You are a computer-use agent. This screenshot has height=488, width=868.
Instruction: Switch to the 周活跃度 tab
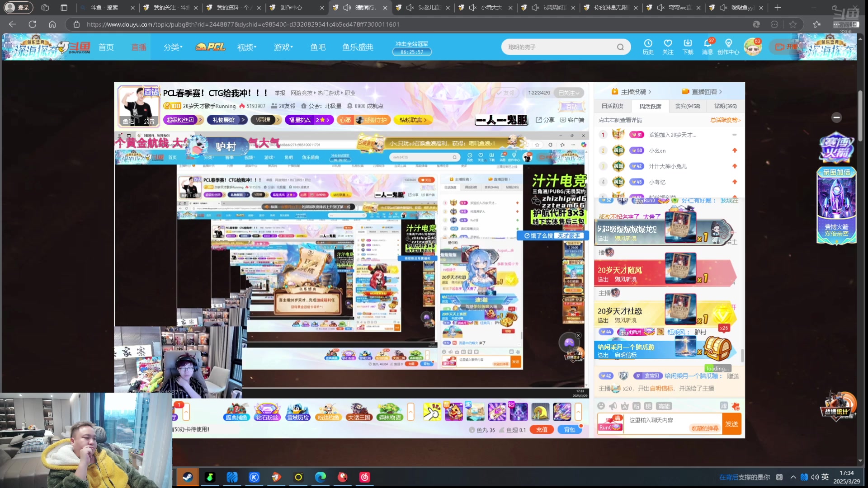click(x=650, y=106)
